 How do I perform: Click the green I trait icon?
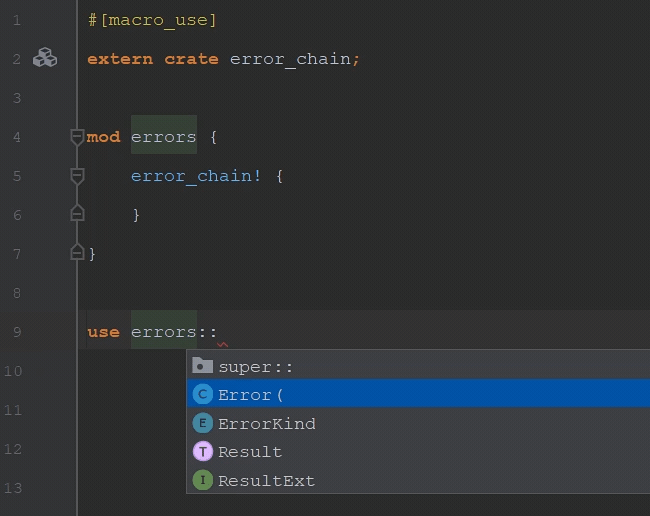(x=203, y=480)
